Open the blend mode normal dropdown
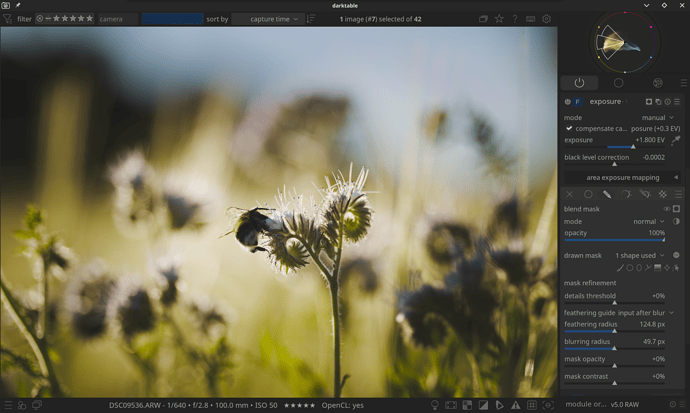 tap(647, 221)
